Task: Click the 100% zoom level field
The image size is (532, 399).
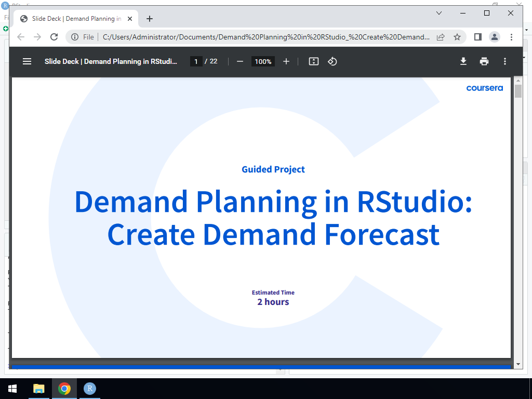Action: (263, 61)
